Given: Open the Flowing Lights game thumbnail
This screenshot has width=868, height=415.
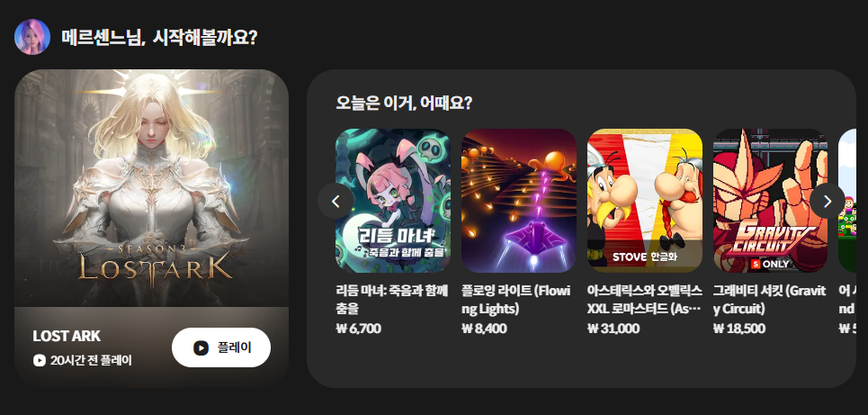Looking at the screenshot, I should [x=519, y=201].
